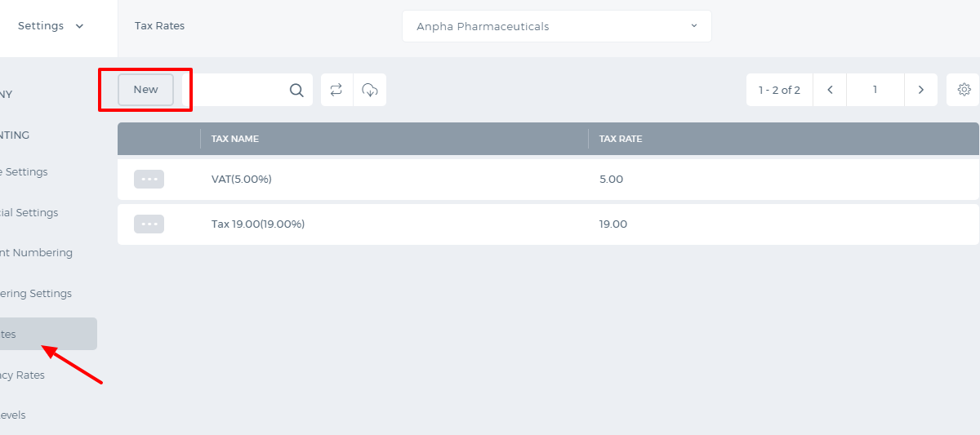
Task: Open the Anpha Pharmaceuticals company selector
Action: coord(556,26)
